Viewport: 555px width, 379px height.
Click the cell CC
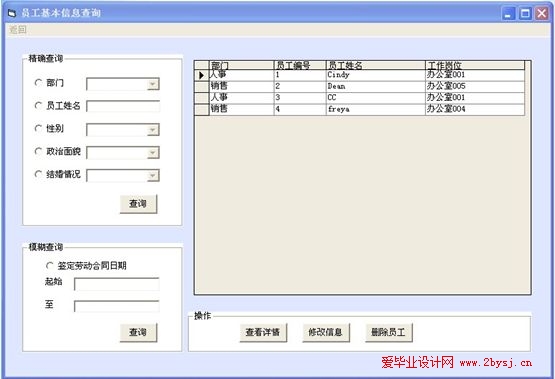(376, 98)
